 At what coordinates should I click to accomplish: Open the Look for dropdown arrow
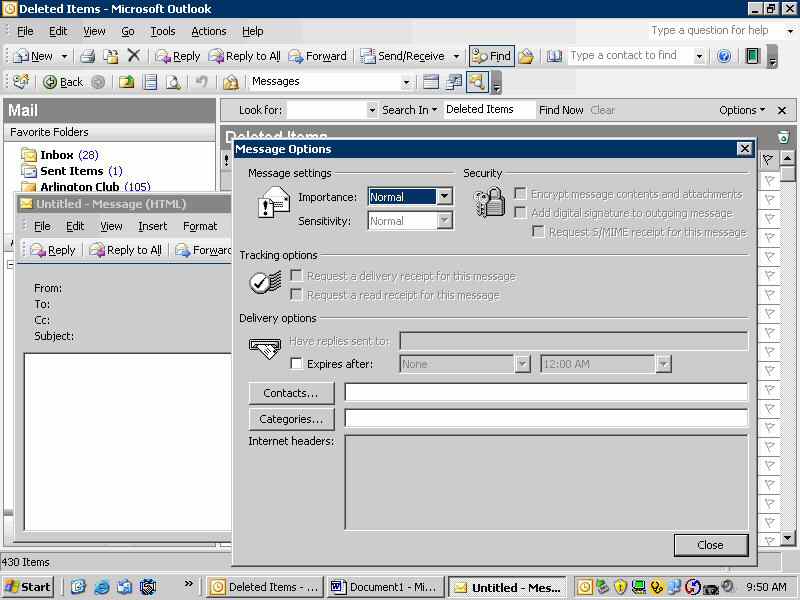pyautogui.click(x=372, y=110)
